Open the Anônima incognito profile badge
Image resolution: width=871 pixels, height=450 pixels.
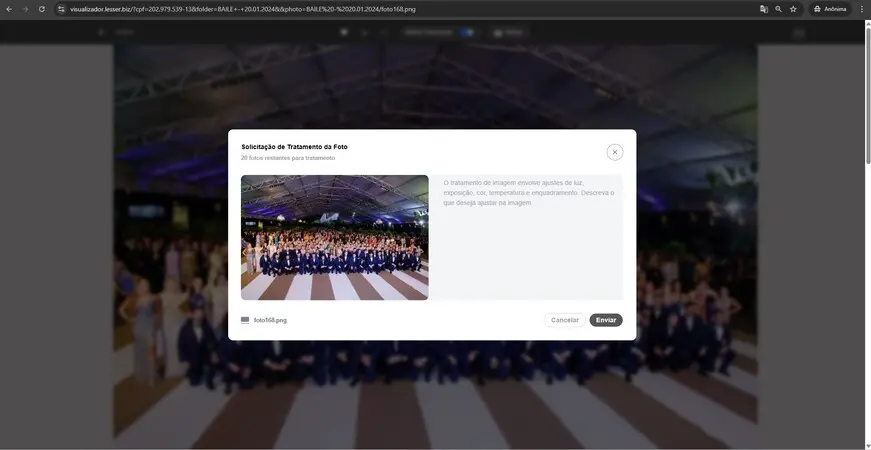(x=830, y=9)
